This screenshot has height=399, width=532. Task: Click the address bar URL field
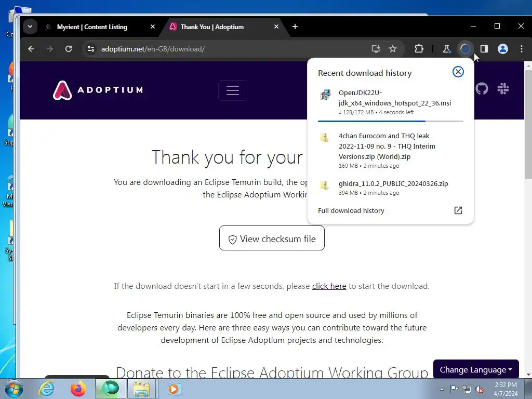pyautogui.click(x=231, y=49)
